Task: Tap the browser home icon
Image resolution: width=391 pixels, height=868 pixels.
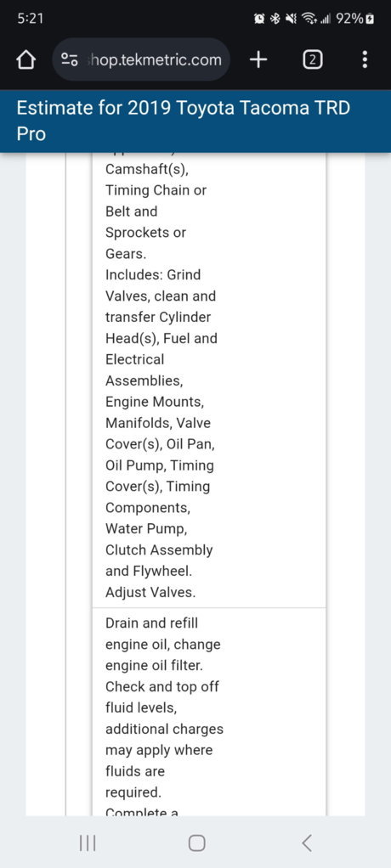Action: point(25,59)
